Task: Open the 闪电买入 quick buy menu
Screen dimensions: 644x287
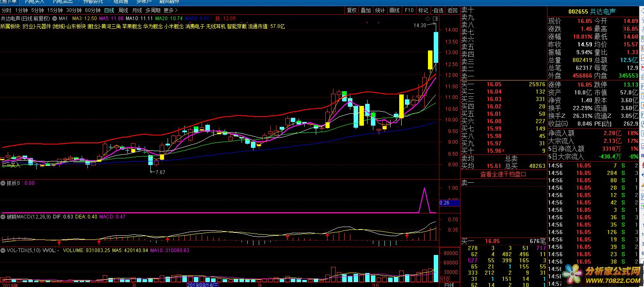Action: [x=34, y=2]
